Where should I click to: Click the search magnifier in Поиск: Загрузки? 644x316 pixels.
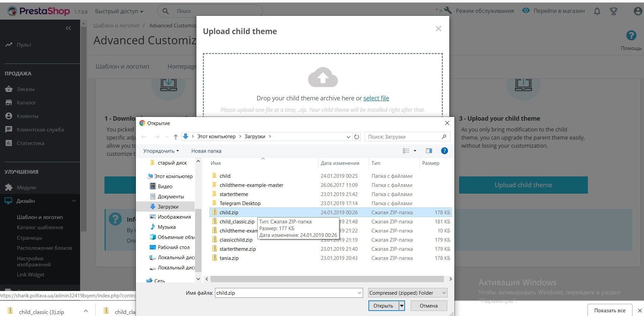click(444, 137)
